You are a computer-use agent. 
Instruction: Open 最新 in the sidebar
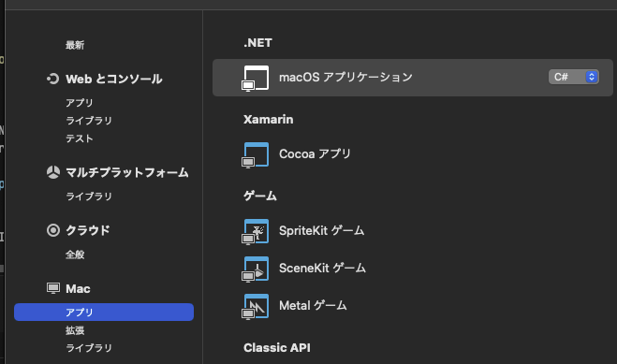[x=75, y=45]
